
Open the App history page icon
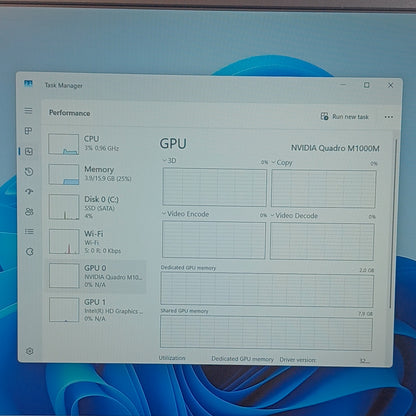(x=29, y=172)
